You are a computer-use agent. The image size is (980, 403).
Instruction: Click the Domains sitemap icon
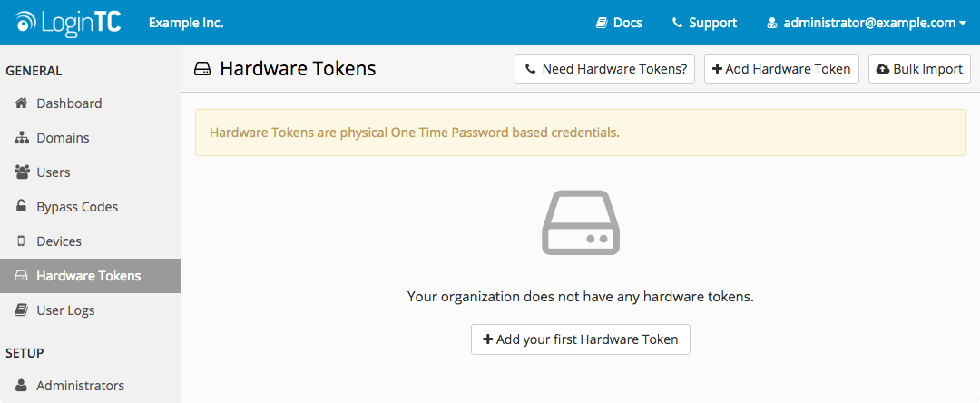tap(21, 137)
